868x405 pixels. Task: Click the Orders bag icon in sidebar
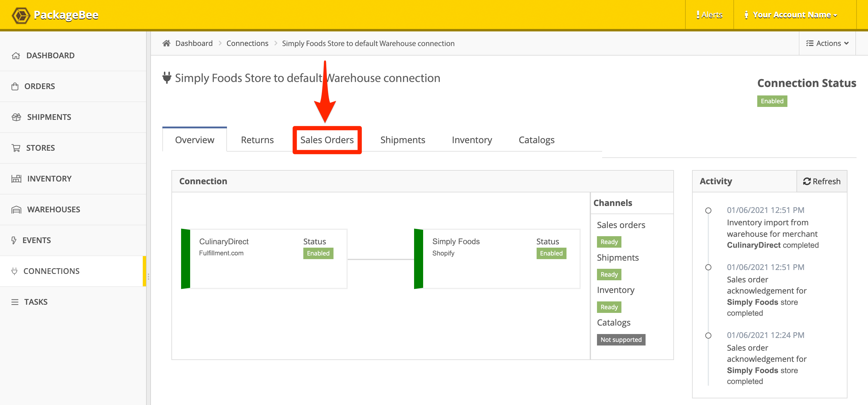coord(15,86)
